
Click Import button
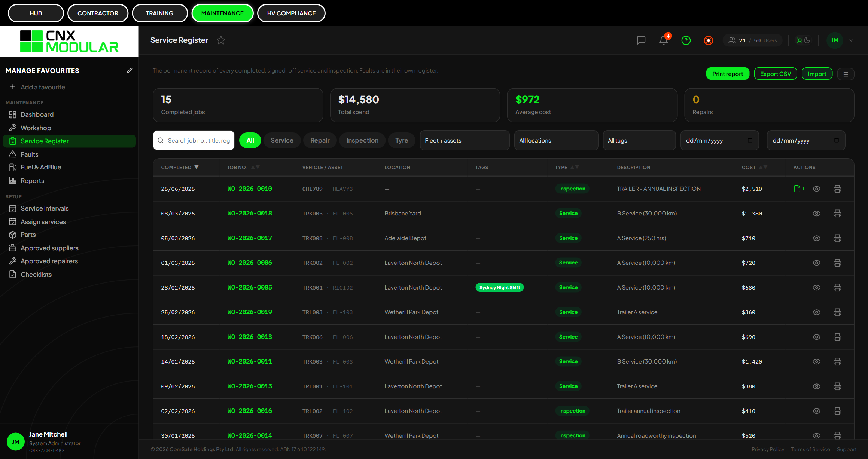tap(817, 74)
